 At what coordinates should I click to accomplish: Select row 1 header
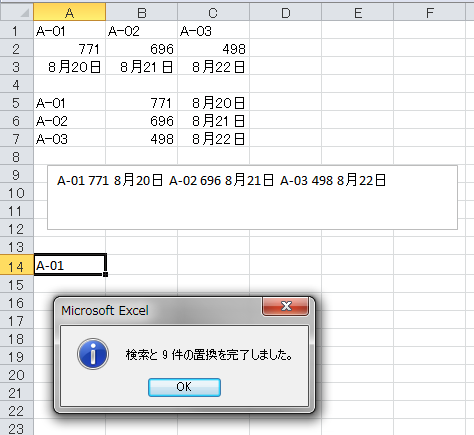(x=17, y=31)
